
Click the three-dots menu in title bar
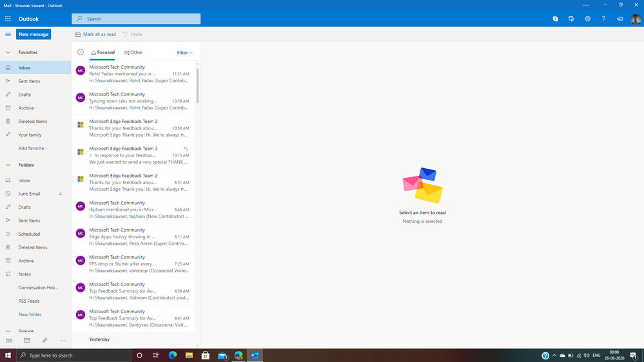click(x=586, y=5)
